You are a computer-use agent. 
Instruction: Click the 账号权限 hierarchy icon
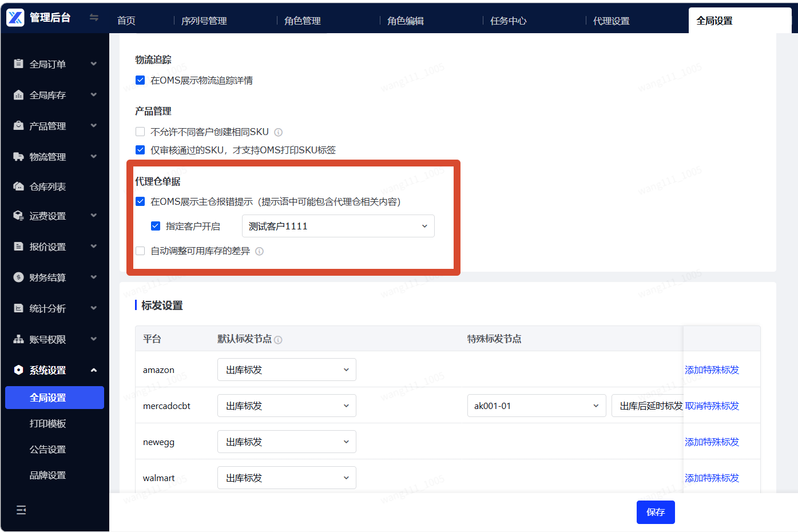(x=18, y=339)
